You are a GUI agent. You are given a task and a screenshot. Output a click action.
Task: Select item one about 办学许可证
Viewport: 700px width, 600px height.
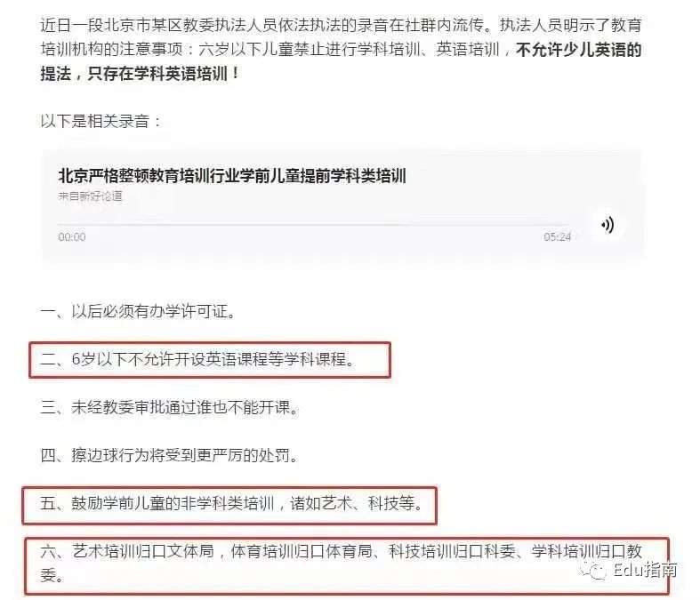pyautogui.click(x=138, y=311)
